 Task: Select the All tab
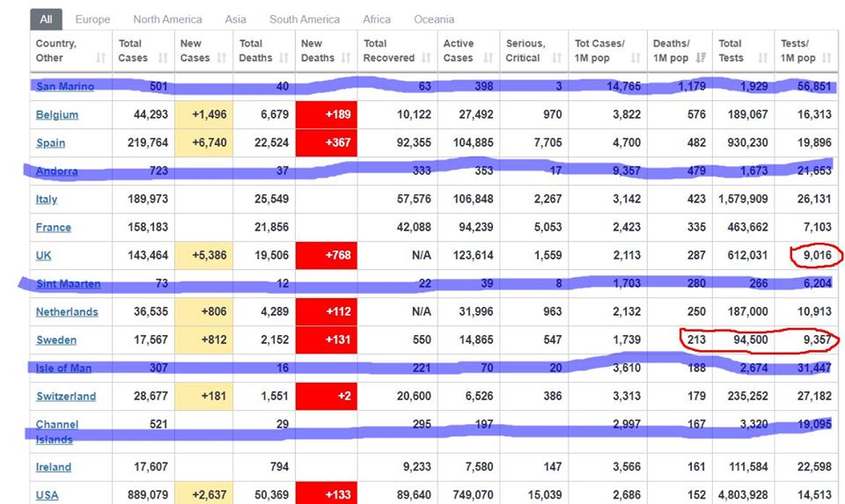click(x=47, y=19)
